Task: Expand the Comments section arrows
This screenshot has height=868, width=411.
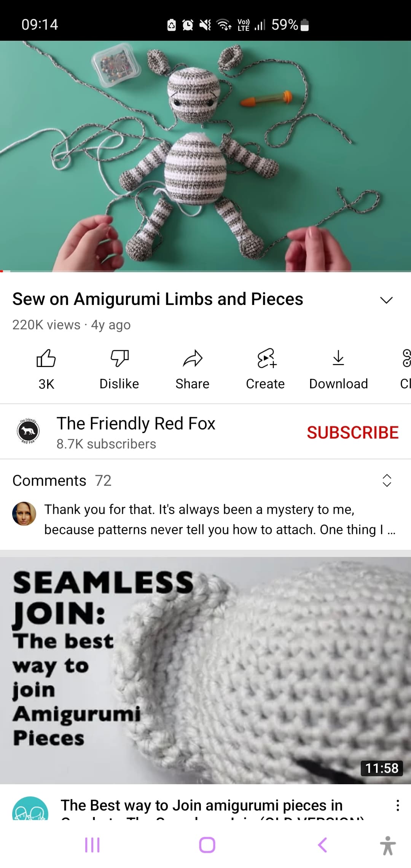Action: click(387, 480)
